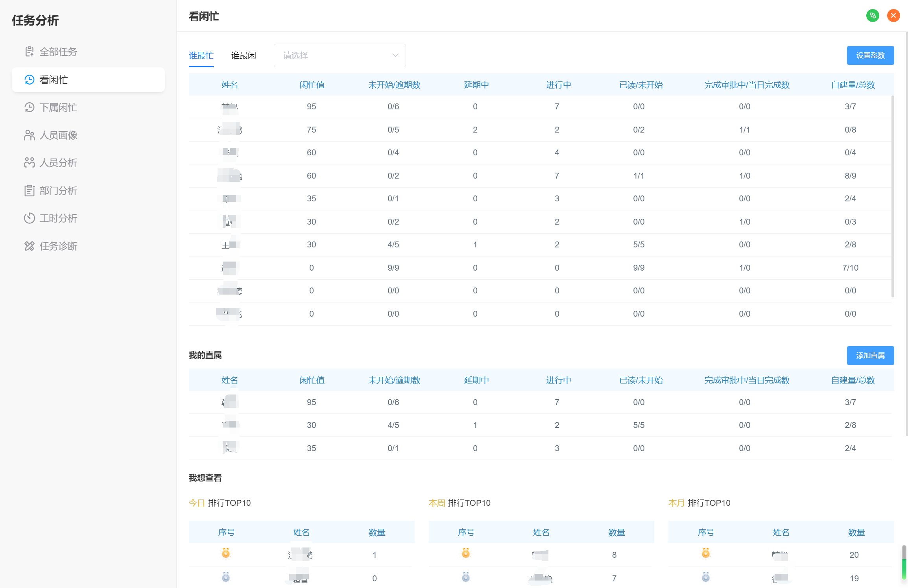Click the 设置系数 button
The height and width of the screenshot is (588, 908).
(871, 55)
